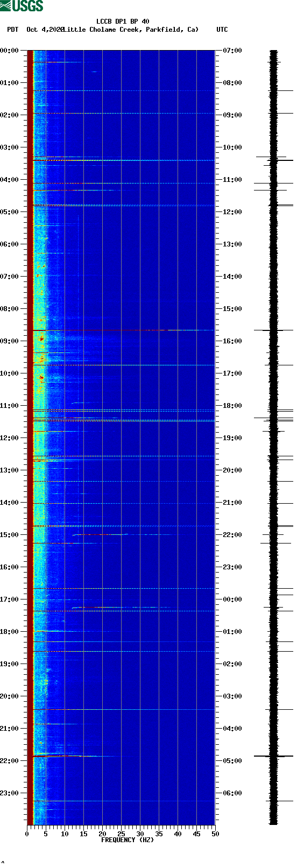
Task: Select the date Oct 4,2020
Action: 45,30
